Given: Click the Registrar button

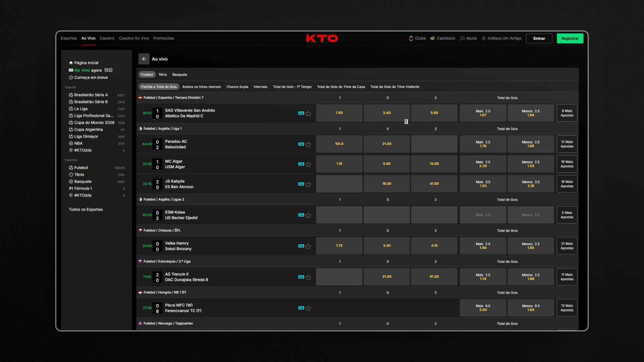Looking at the screenshot, I should [570, 39].
